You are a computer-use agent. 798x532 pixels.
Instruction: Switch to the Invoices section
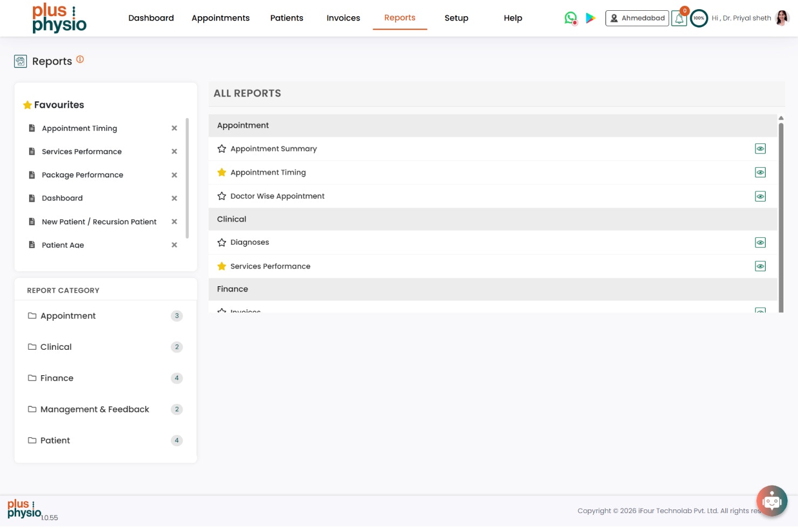[343, 18]
